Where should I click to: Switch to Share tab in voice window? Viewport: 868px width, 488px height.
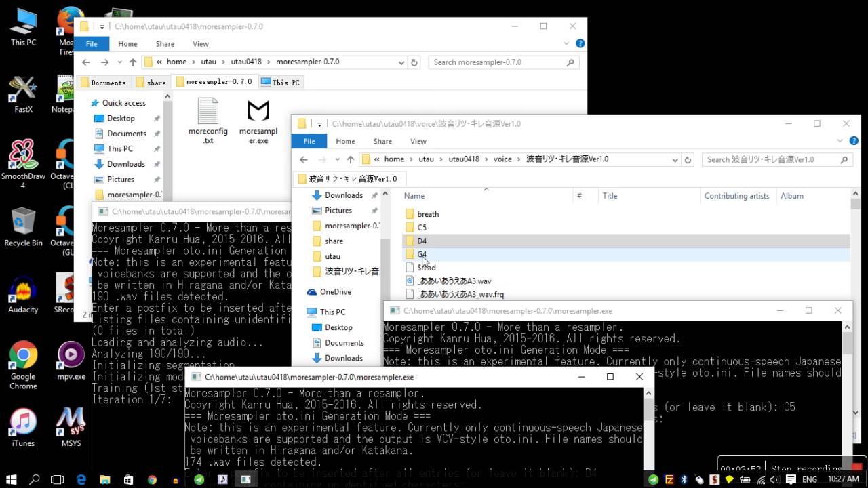[x=382, y=141]
